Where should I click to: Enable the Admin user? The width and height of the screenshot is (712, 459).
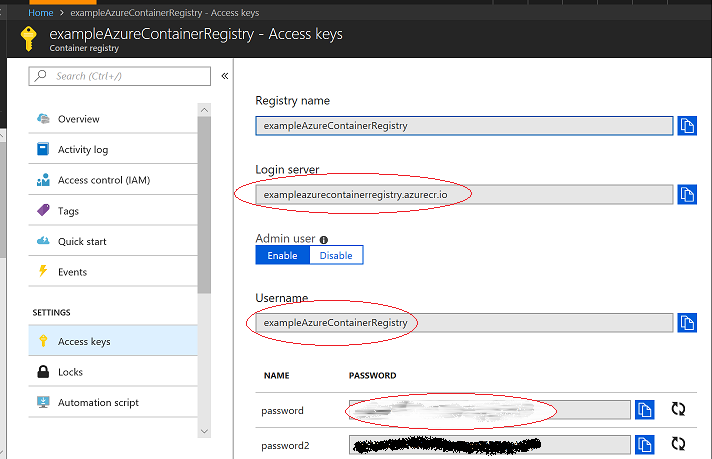(282, 255)
